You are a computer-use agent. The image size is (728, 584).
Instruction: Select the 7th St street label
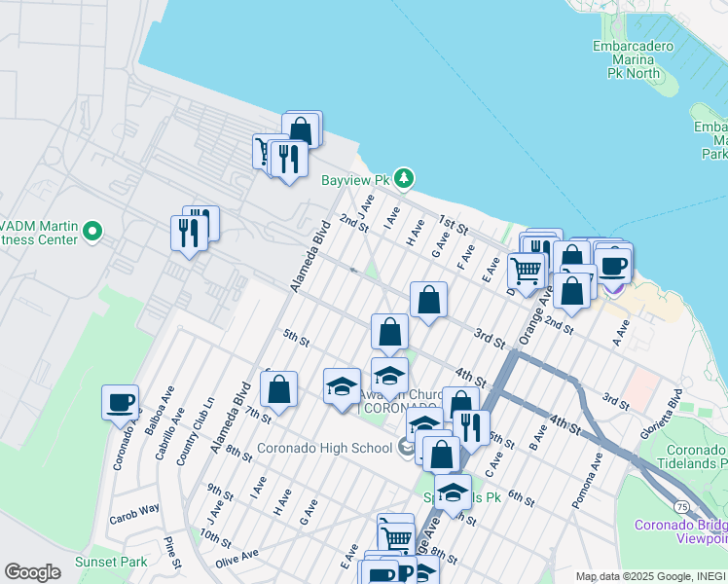258,415
